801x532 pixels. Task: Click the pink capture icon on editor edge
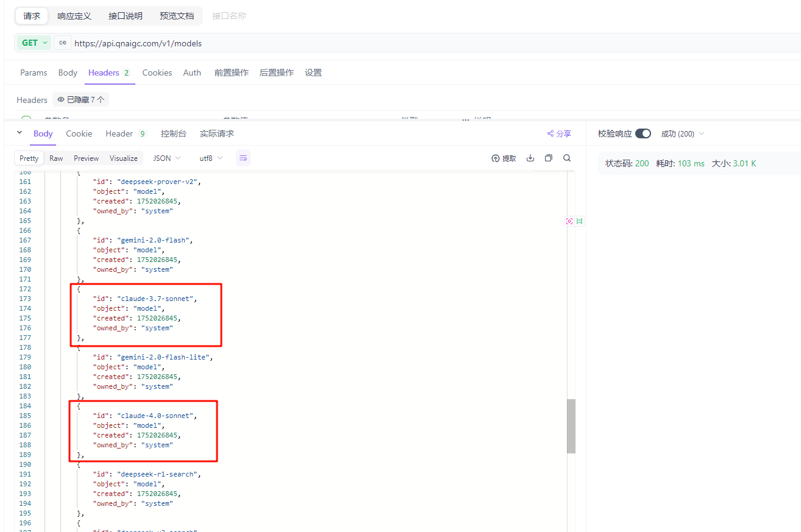point(569,221)
